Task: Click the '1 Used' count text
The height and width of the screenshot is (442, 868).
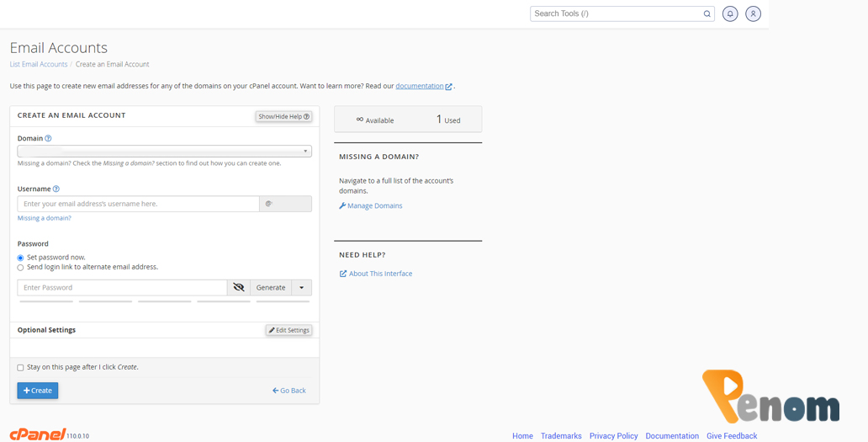Action: 448,120
